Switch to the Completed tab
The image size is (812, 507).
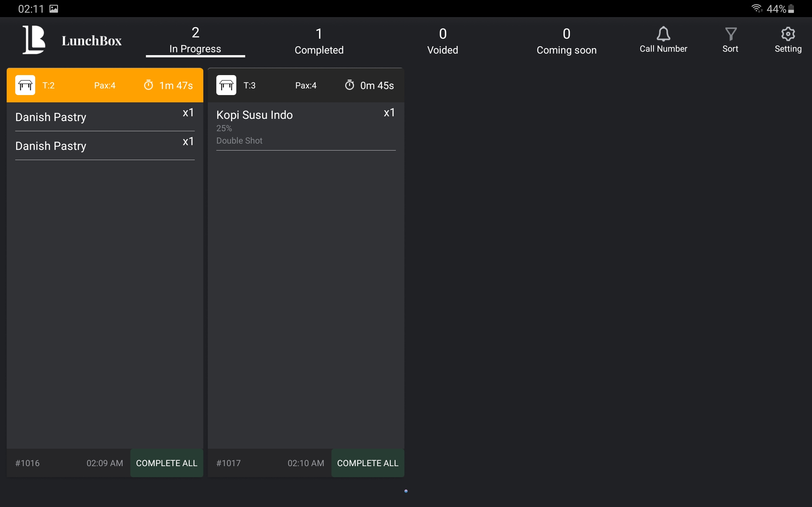coord(319,41)
